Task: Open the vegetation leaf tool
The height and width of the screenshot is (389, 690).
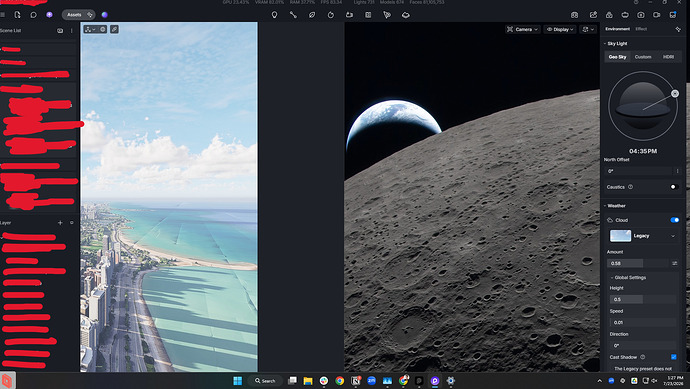Action: [312, 15]
